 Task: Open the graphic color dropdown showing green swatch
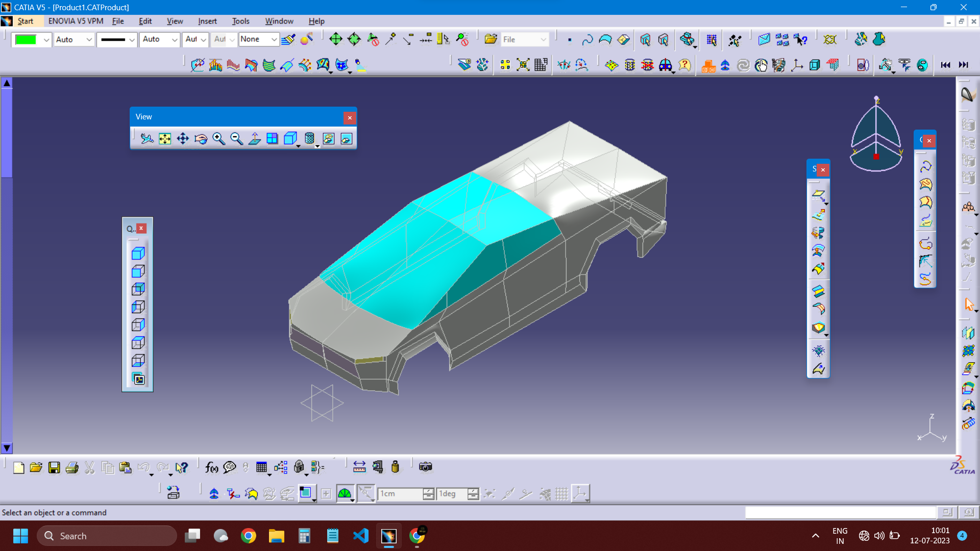point(46,39)
